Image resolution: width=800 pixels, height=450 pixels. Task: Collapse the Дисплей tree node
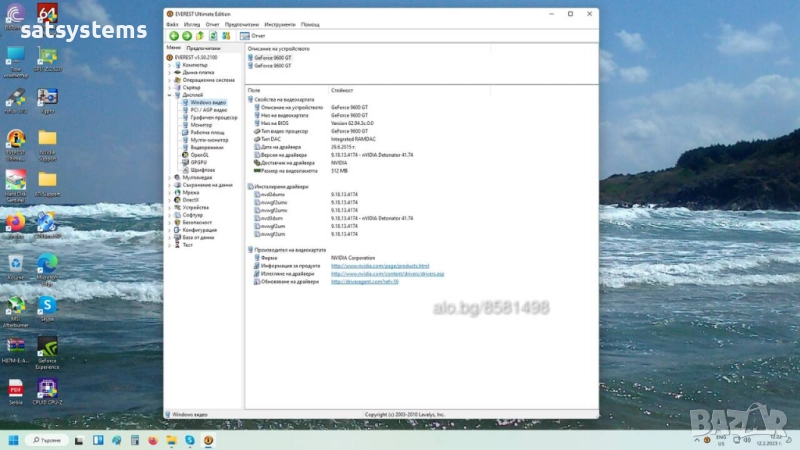[x=168, y=95]
